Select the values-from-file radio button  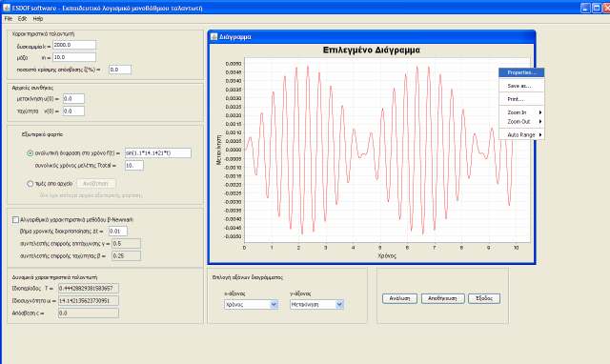pyautogui.click(x=30, y=184)
